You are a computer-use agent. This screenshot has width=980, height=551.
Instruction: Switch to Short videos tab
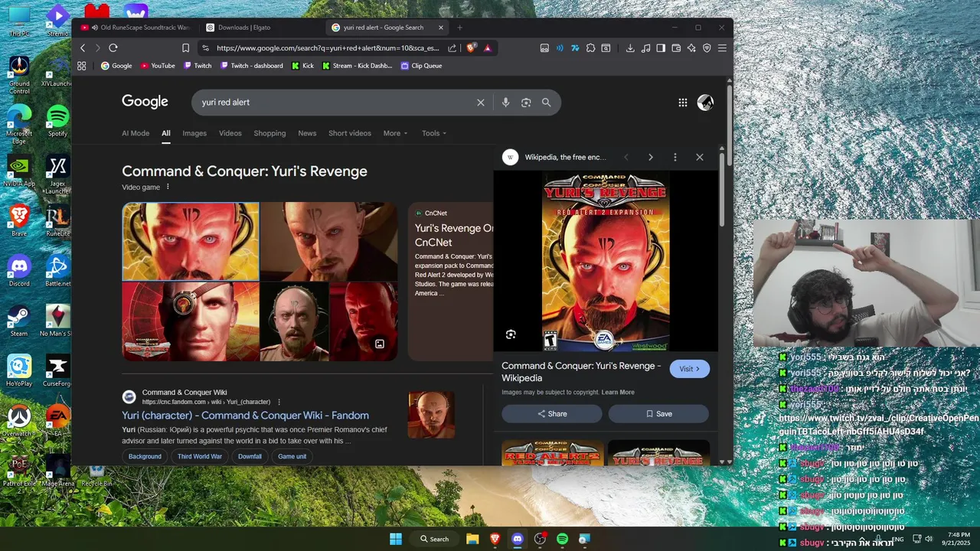[x=350, y=133]
